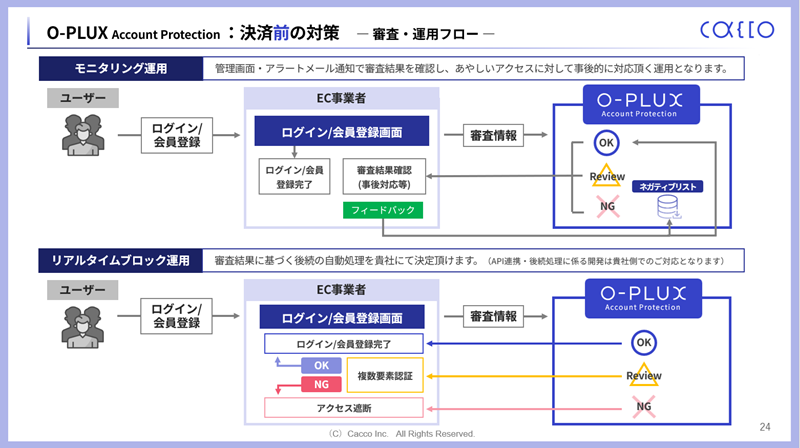Click the negative list database icon
The width and height of the screenshot is (800, 448).
pos(667,207)
